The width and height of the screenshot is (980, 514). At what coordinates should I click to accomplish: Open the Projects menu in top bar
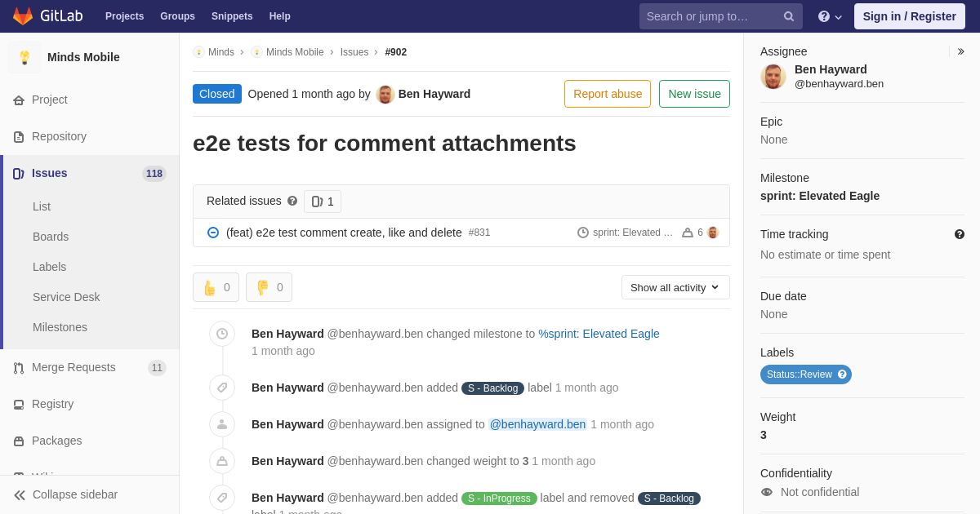point(124,16)
